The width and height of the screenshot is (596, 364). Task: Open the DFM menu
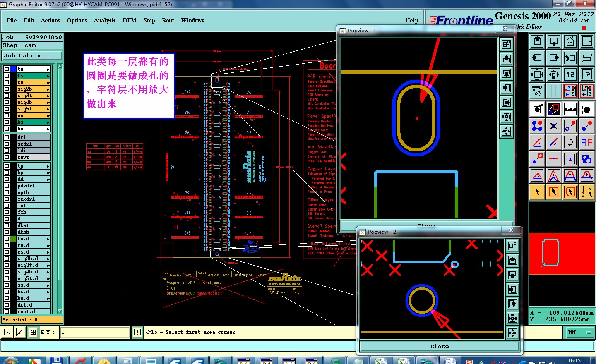[130, 20]
